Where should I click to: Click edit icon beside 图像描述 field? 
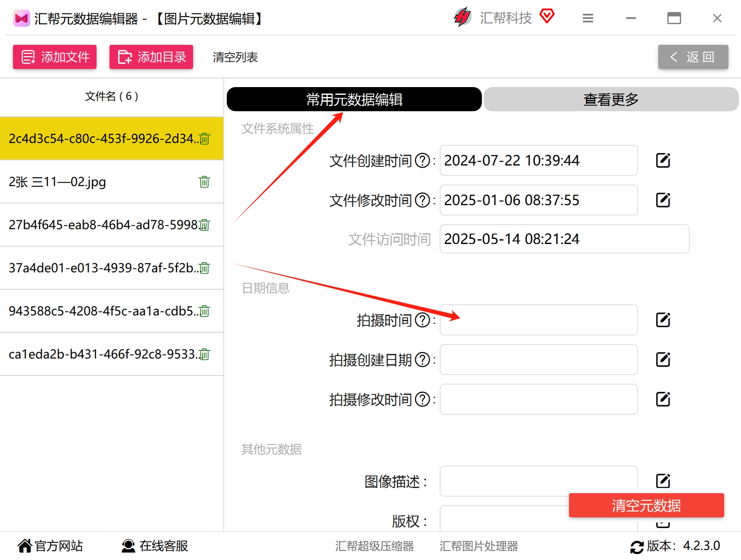click(663, 481)
